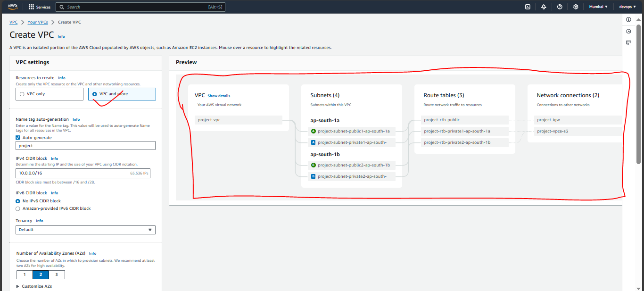The height and width of the screenshot is (291, 644).
Task: Open the Services grid menu
Action: [x=39, y=7]
